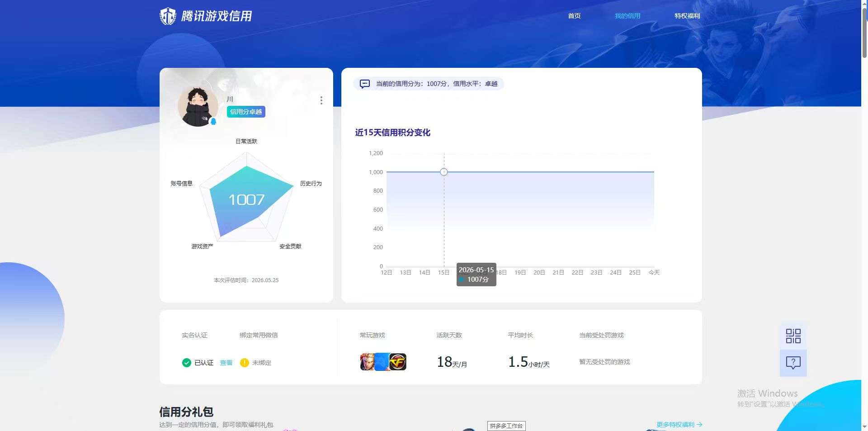Click the blue second game icon
The width and height of the screenshot is (868, 431).
(x=382, y=362)
